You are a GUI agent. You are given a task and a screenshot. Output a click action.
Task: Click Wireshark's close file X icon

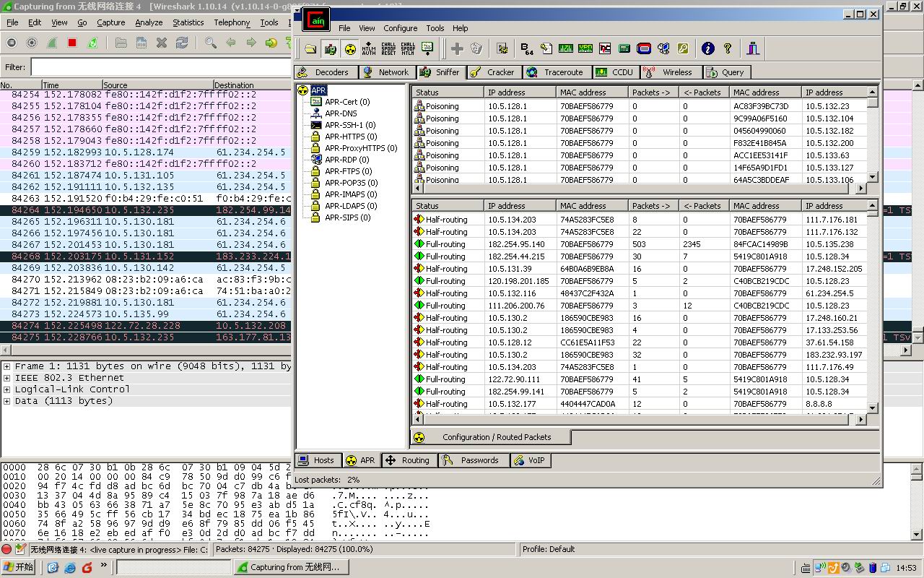(162, 43)
